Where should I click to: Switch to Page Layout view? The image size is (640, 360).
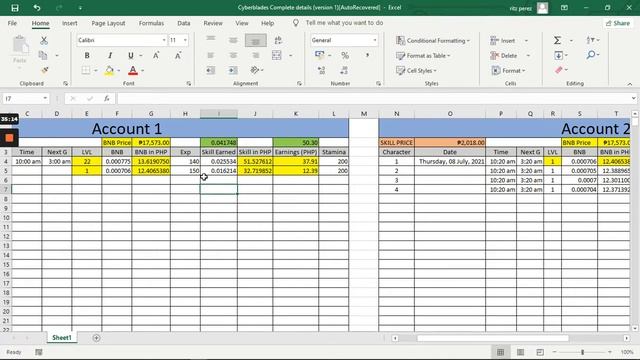[520, 352]
